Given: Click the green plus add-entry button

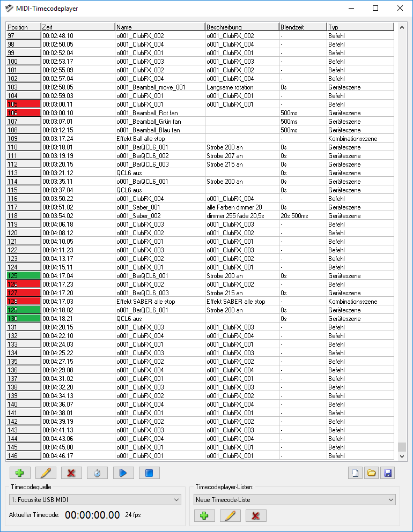Looking at the screenshot, I should click(20, 473).
